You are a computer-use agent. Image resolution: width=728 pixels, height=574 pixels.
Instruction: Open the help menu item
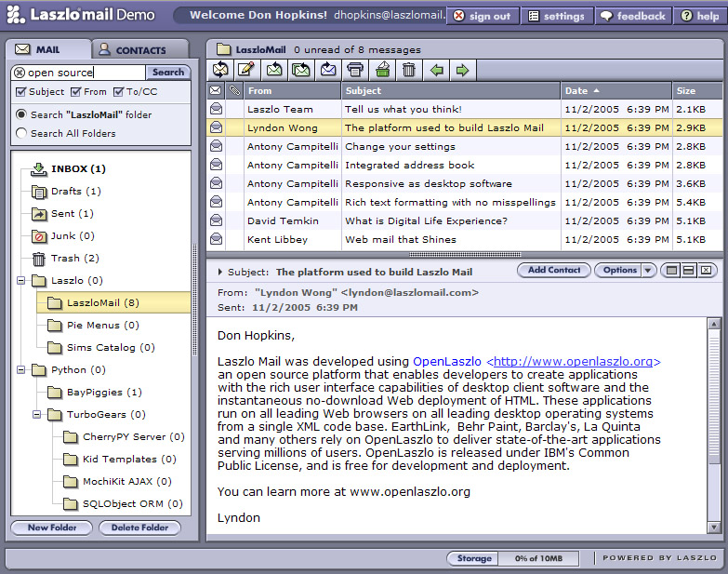(700, 16)
